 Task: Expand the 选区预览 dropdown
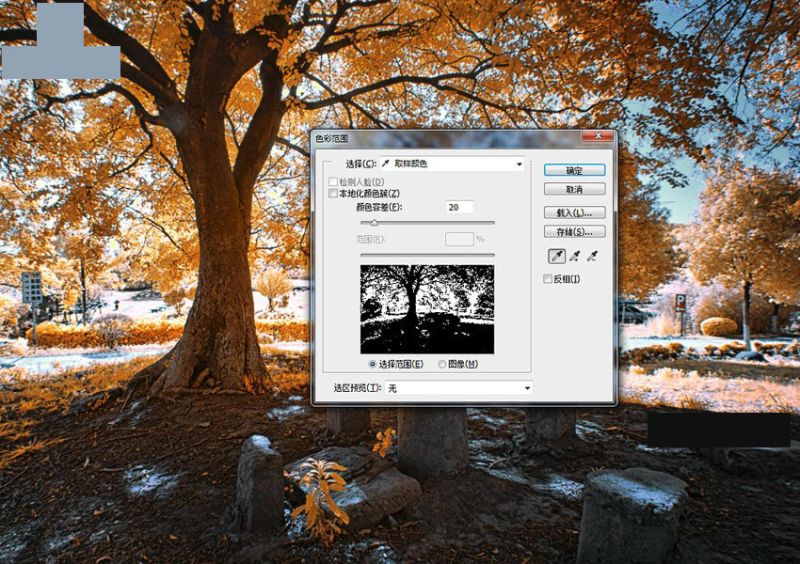point(458,387)
